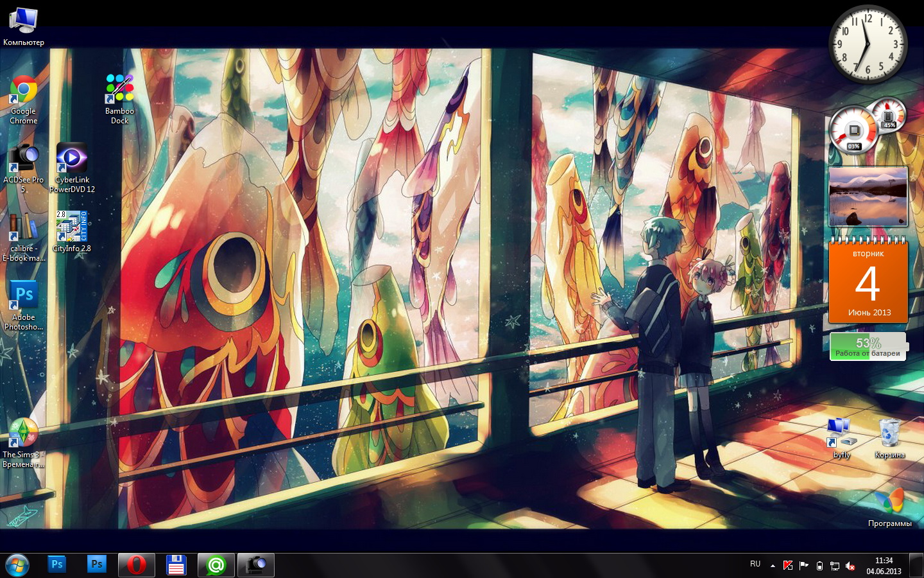Screen dimensions: 924x578
Task: Click the battery tray icon
Action: pyautogui.click(x=819, y=566)
